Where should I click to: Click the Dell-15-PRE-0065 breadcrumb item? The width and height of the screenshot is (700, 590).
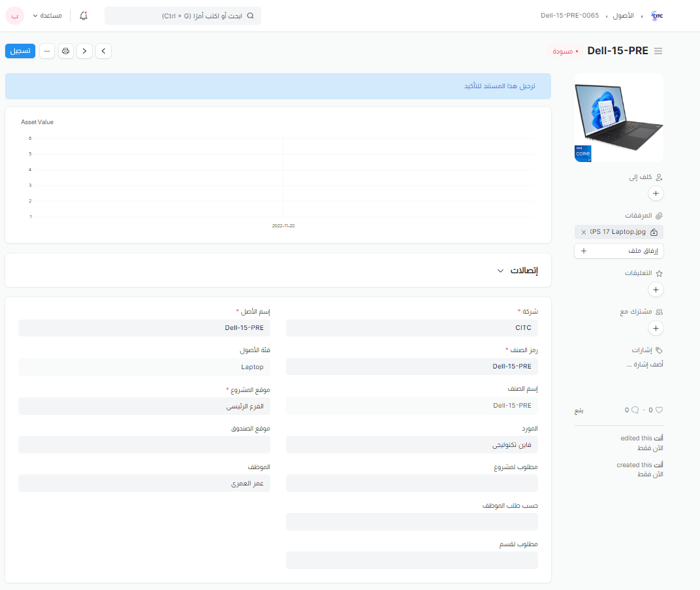click(569, 16)
